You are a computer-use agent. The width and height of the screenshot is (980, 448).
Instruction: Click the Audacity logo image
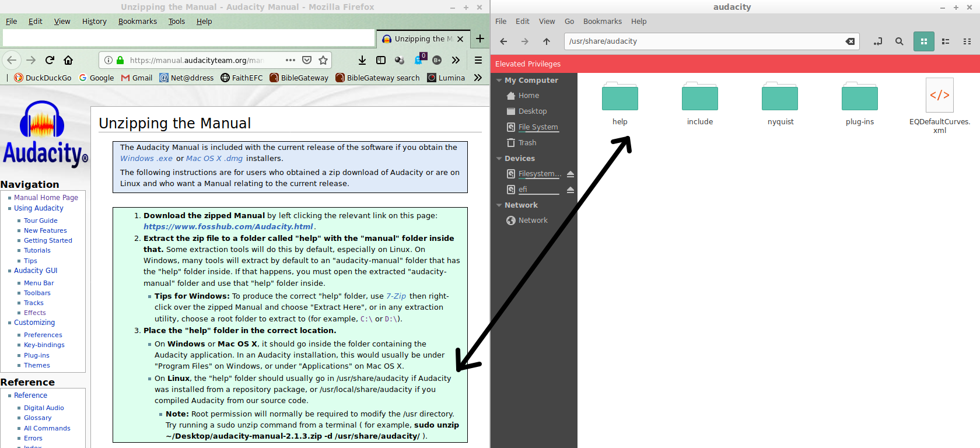pos(45,135)
